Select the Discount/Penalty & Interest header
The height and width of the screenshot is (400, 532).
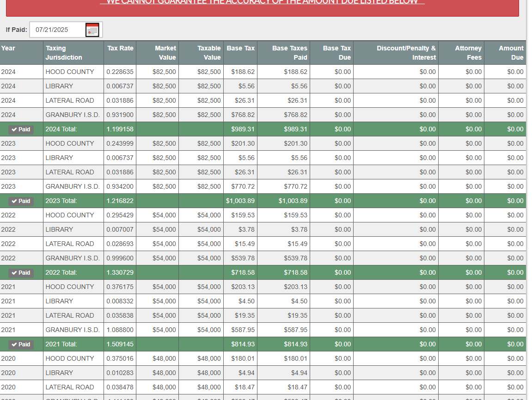tap(406, 53)
